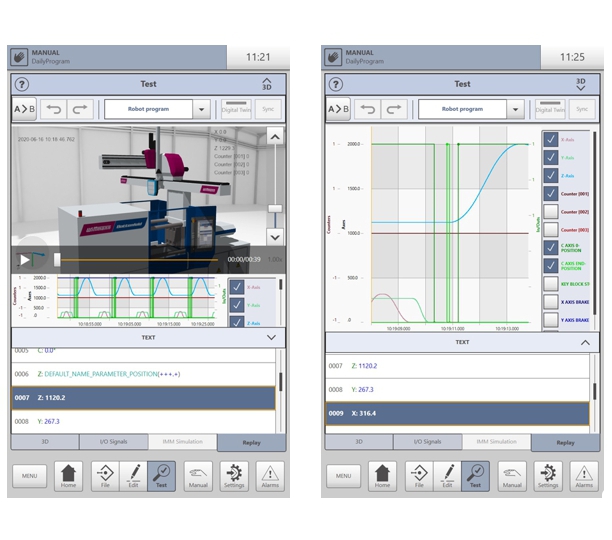This screenshot has width=612, height=540.
Task: Switch to 3D tab in left panel
Action: pyautogui.click(x=45, y=442)
